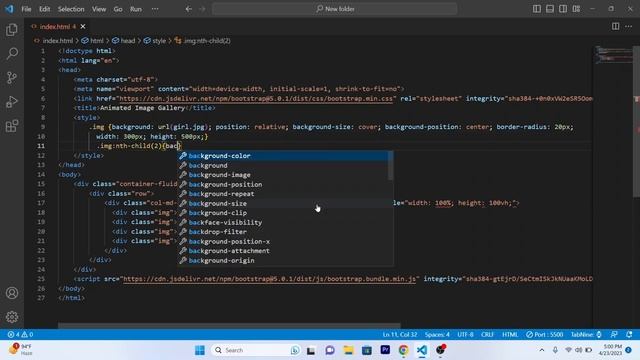Change indentation via Spaces: 4
The height and width of the screenshot is (360, 640).
tap(437, 334)
